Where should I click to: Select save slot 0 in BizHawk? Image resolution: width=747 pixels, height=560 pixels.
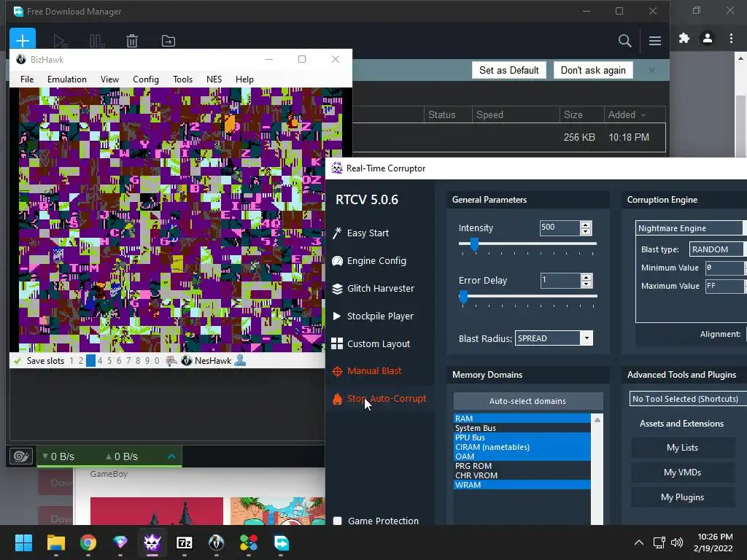tap(157, 360)
